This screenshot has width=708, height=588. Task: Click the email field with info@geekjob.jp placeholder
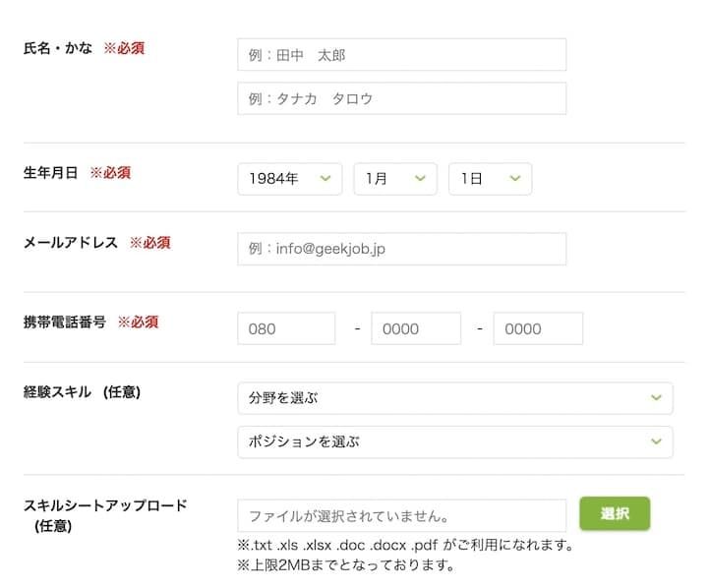pyautogui.click(x=401, y=249)
